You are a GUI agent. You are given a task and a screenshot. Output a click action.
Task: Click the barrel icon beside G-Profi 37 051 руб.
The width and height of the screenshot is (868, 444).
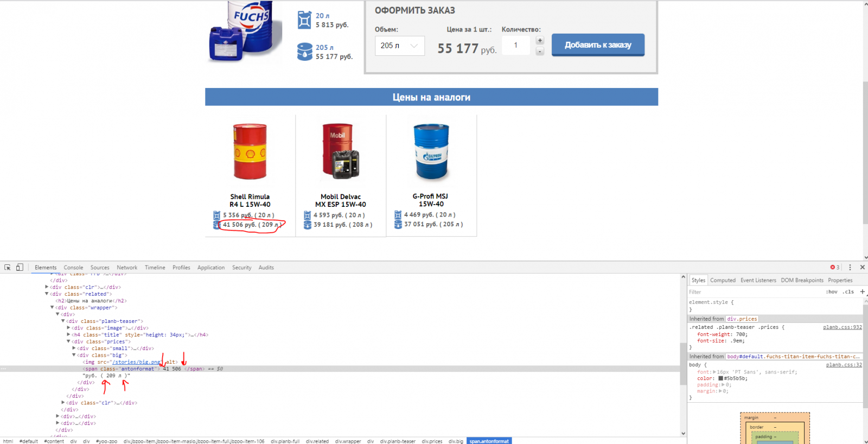click(x=398, y=224)
